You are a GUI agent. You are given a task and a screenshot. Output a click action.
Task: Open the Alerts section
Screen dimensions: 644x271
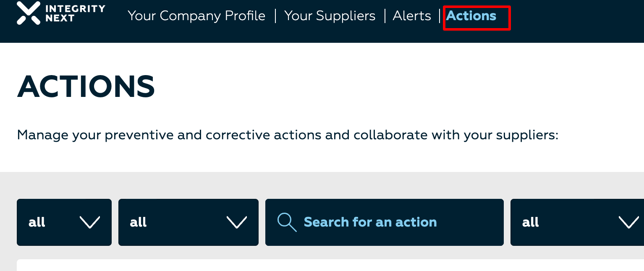[411, 16]
